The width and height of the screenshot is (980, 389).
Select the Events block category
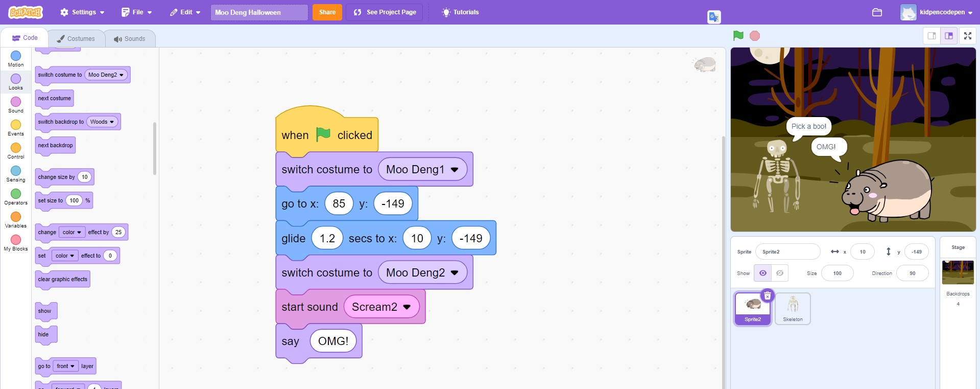tap(16, 128)
